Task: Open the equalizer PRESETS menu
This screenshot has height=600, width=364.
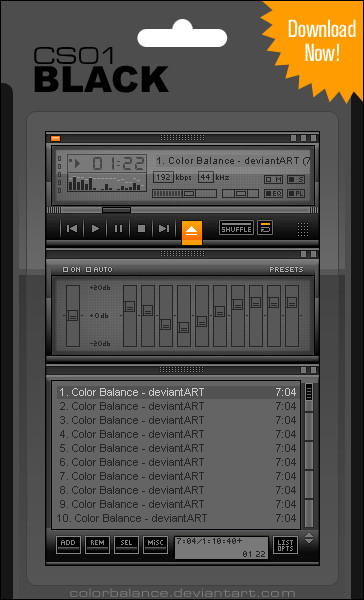Action: [286, 270]
